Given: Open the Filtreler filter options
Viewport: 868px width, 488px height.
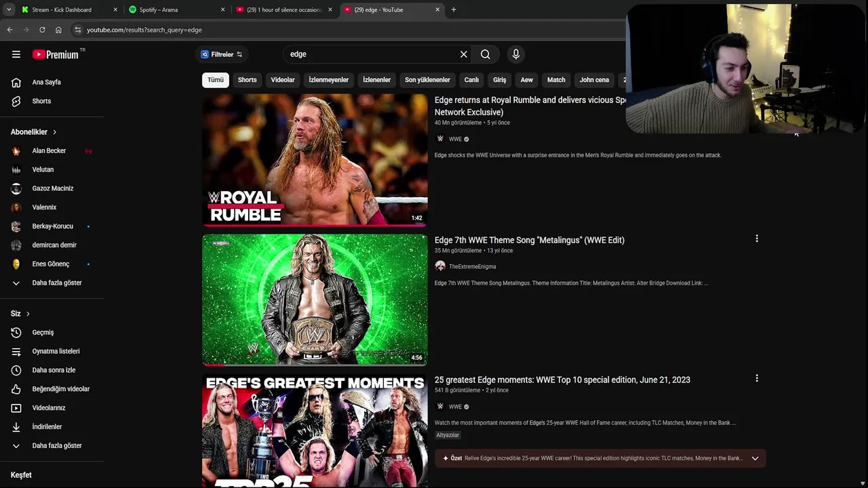Looking at the screenshot, I should [222, 54].
